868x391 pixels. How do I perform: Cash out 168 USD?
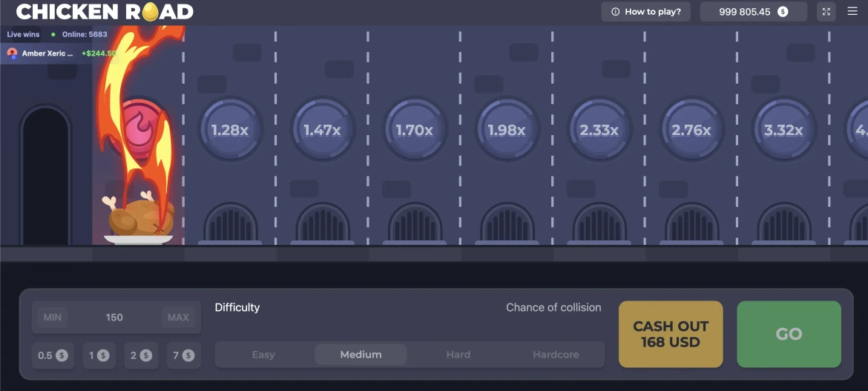point(671,334)
